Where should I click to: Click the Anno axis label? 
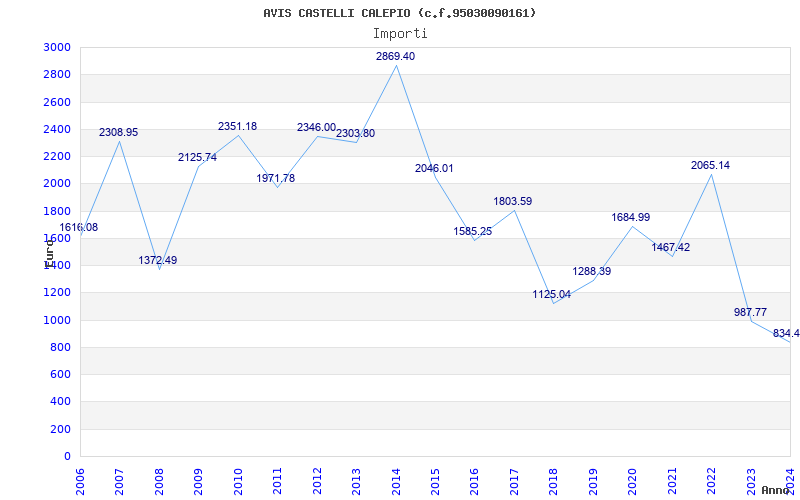778,490
